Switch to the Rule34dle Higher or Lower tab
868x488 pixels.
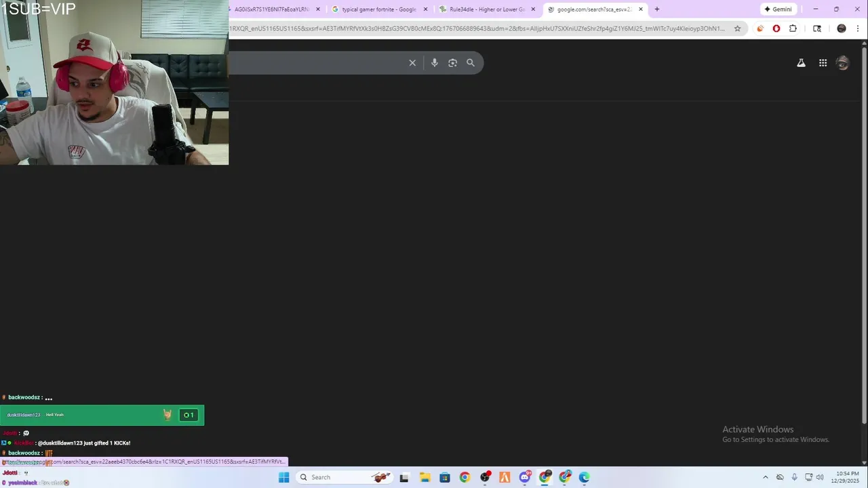tap(487, 9)
